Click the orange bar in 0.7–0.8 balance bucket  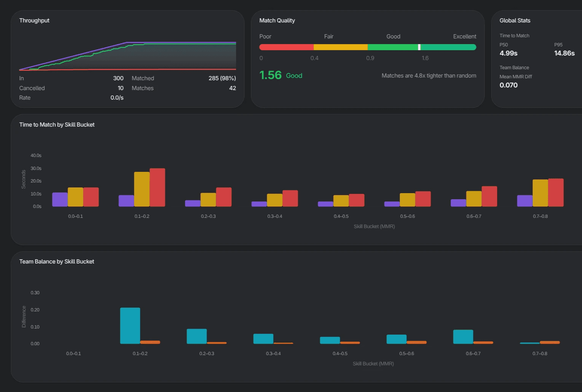[x=550, y=343]
